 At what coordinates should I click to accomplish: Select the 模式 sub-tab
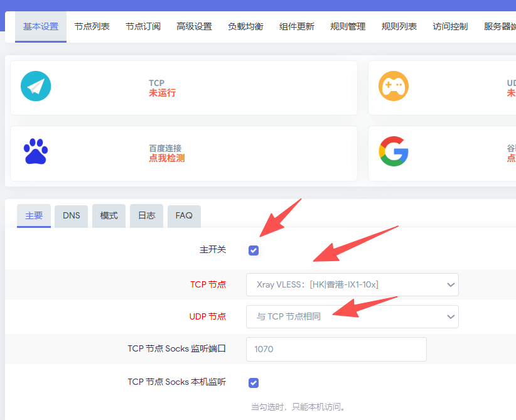tap(109, 215)
